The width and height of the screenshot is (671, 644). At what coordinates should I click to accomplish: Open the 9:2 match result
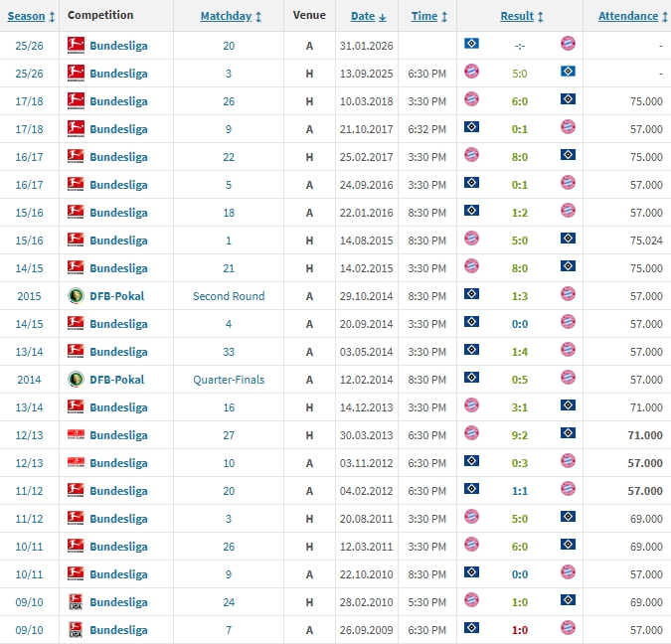519,434
